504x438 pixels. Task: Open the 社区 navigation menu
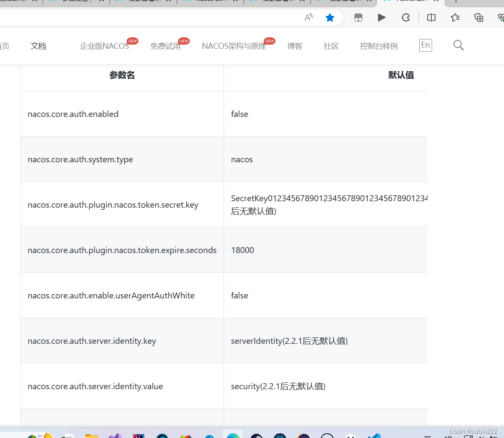pyautogui.click(x=331, y=46)
